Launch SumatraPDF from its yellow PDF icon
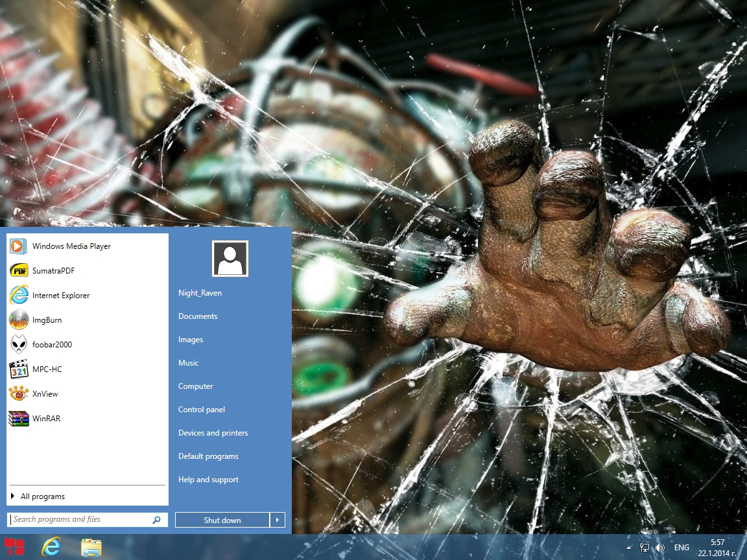Image resolution: width=747 pixels, height=560 pixels. click(19, 271)
